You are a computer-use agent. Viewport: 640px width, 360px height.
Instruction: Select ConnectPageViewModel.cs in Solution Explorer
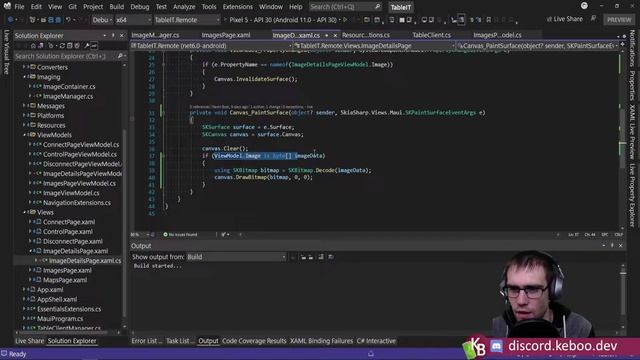tap(81, 144)
